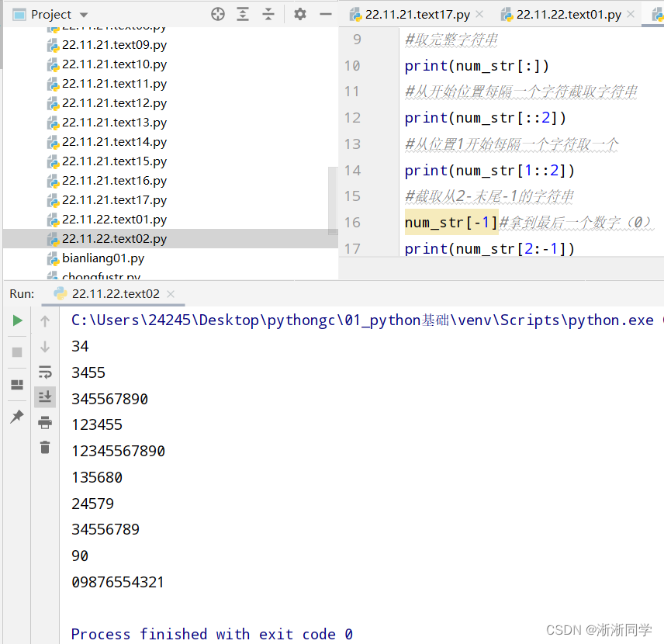Click code line print(num_str[1::2])
The height and width of the screenshot is (644, 664).
tap(489, 171)
